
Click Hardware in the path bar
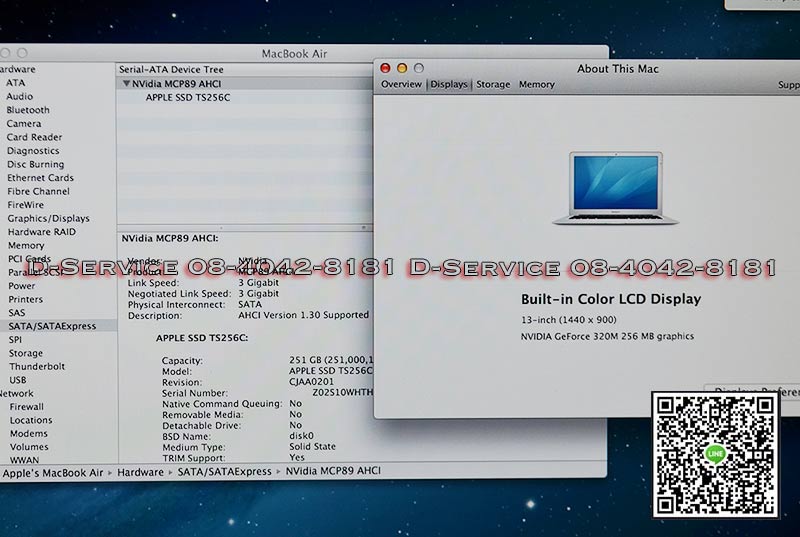point(140,472)
